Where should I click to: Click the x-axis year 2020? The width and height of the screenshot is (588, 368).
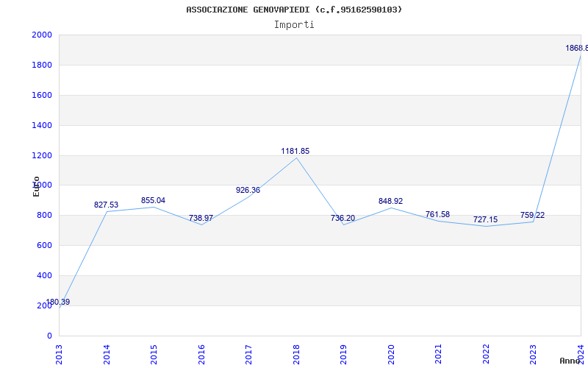tap(391, 355)
